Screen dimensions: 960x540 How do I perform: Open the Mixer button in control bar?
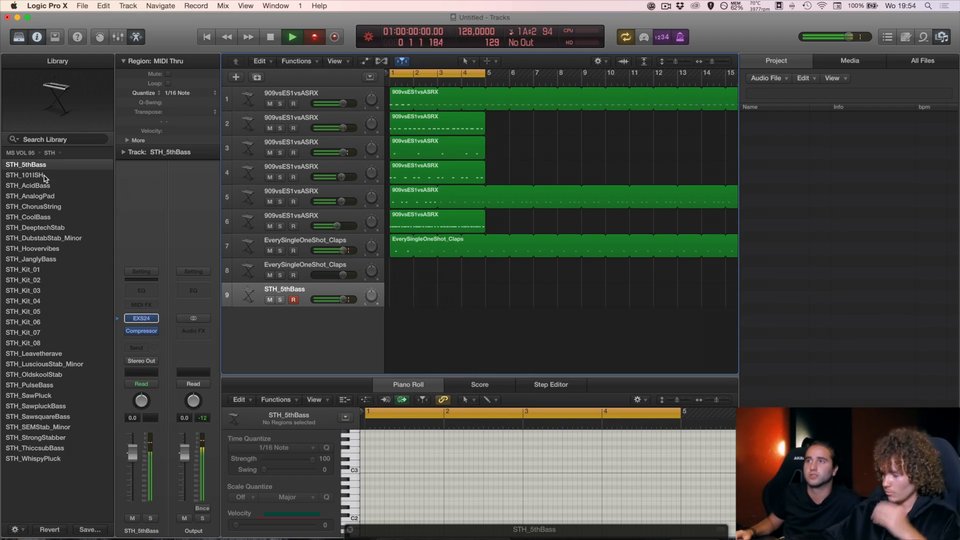(x=118, y=37)
